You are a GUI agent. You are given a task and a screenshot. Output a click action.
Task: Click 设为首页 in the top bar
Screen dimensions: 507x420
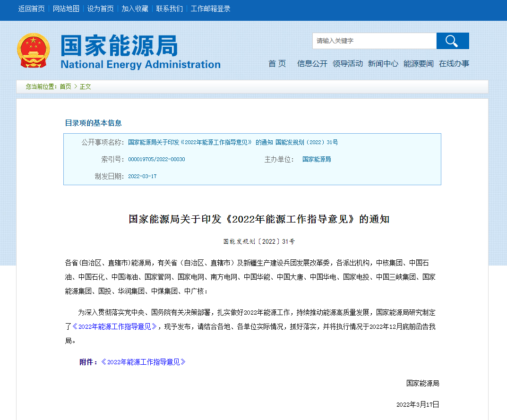click(101, 8)
